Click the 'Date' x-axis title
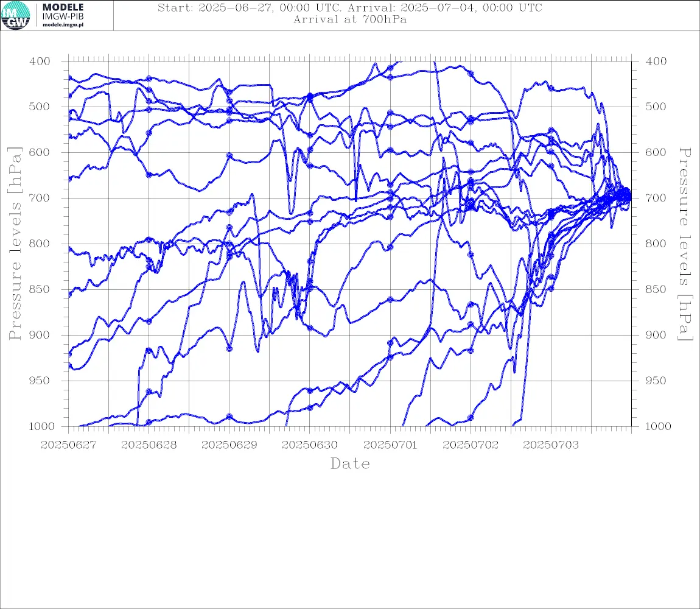700x609 pixels. point(350,464)
